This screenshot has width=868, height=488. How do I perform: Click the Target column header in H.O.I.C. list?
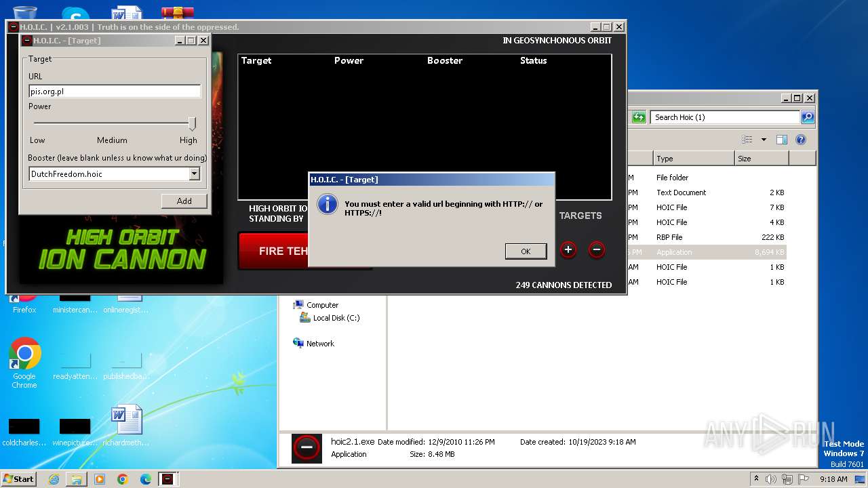pyautogui.click(x=256, y=60)
